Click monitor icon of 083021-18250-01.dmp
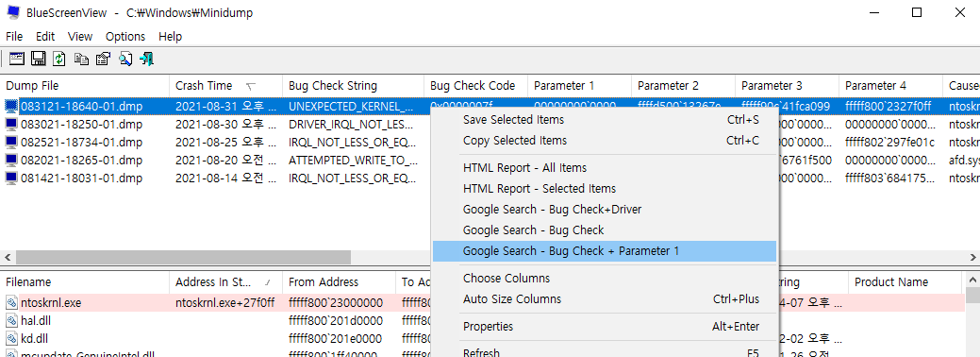 pos(11,124)
